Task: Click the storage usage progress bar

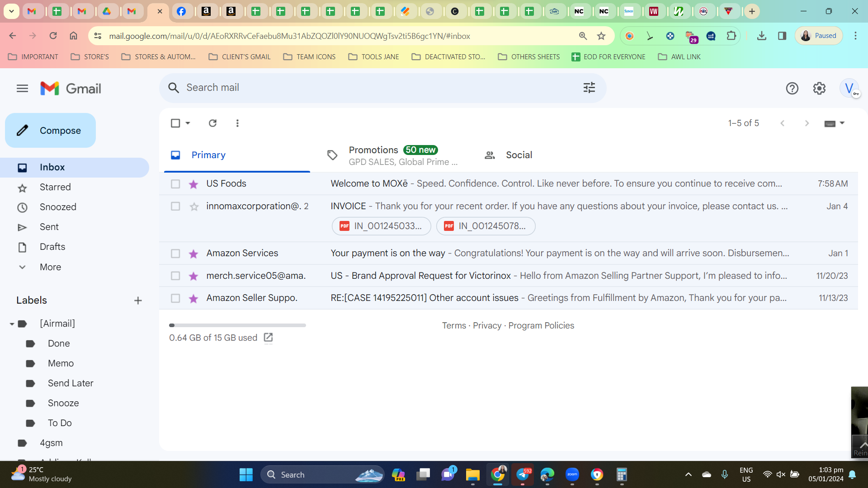Action: tap(237, 325)
